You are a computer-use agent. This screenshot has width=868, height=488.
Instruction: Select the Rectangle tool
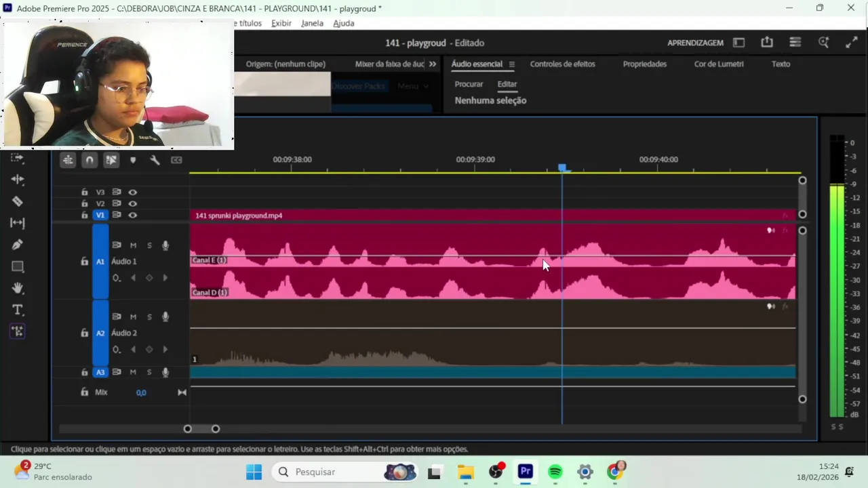(x=18, y=266)
